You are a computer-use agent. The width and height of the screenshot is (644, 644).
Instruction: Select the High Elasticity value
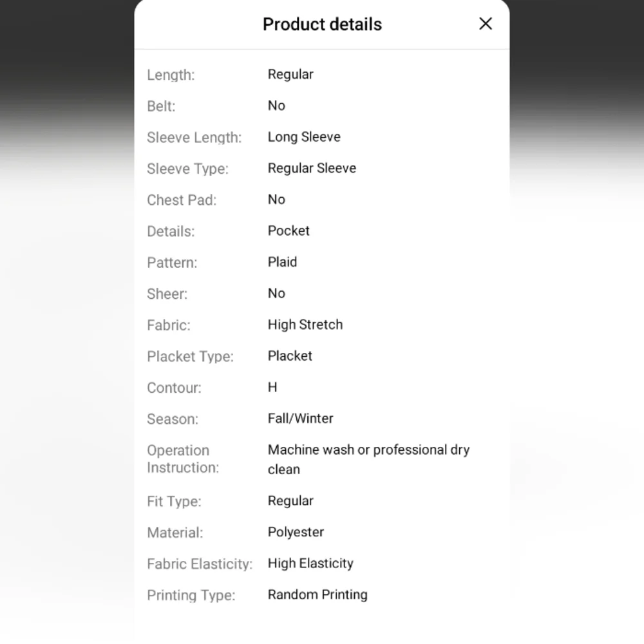tap(310, 563)
